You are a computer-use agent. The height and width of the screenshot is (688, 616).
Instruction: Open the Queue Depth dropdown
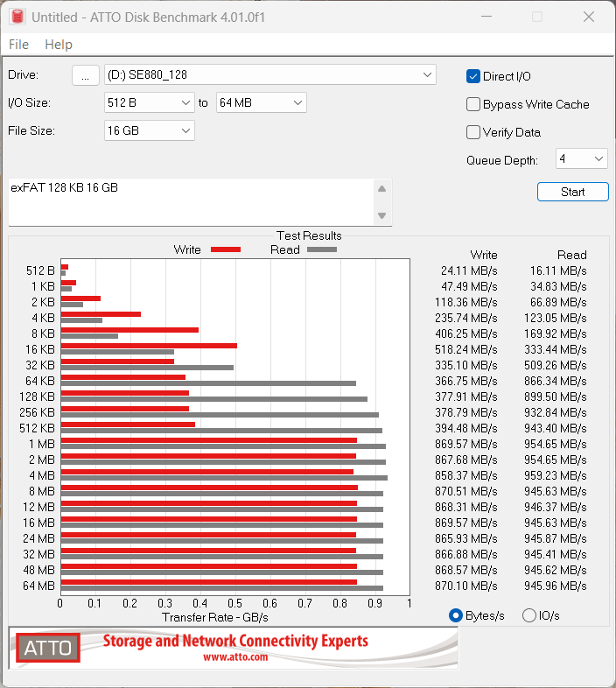tap(581, 158)
